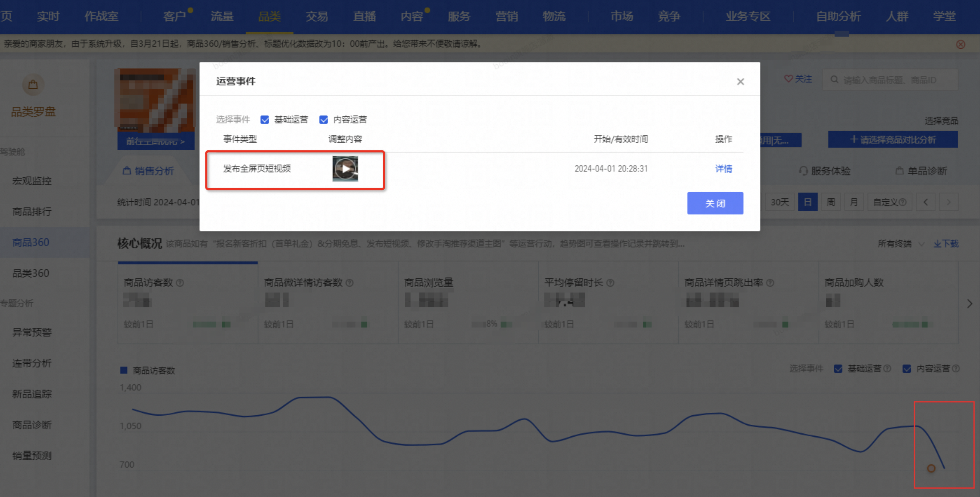This screenshot has width=980, height=497.
Task: Go to next date period arrow
Action: coord(948,202)
